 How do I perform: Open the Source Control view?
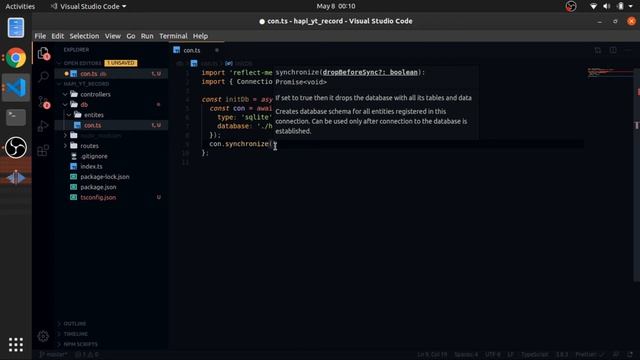point(43,101)
